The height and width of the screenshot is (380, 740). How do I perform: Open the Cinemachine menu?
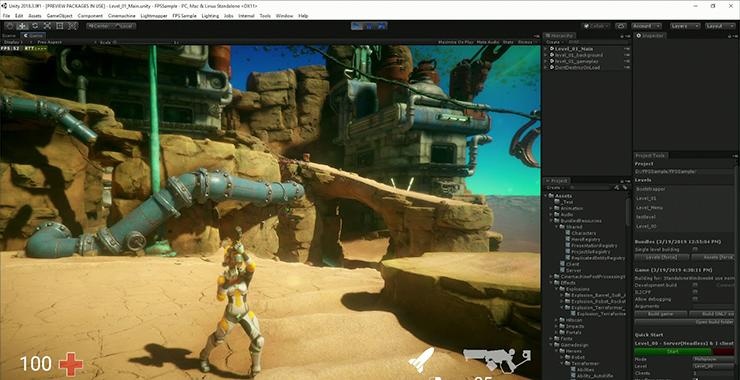[122, 16]
